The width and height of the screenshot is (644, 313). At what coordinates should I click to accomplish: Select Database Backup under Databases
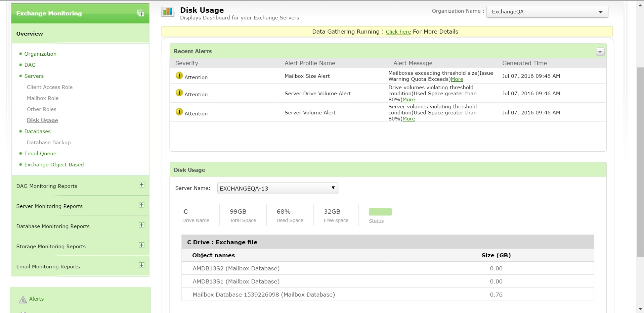pyautogui.click(x=49, y=143)
